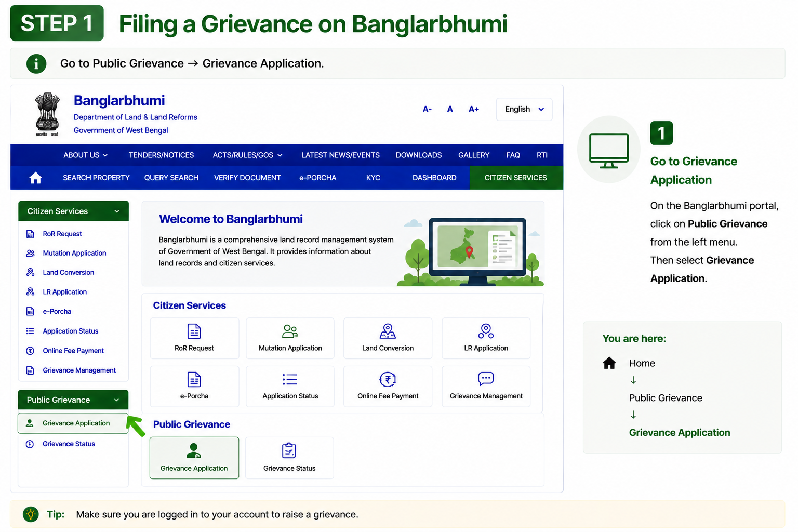The height and width of the screenshot is (532, 798).
Task: Click LR Application icon in the left sidebar
Action: [30, 292]
